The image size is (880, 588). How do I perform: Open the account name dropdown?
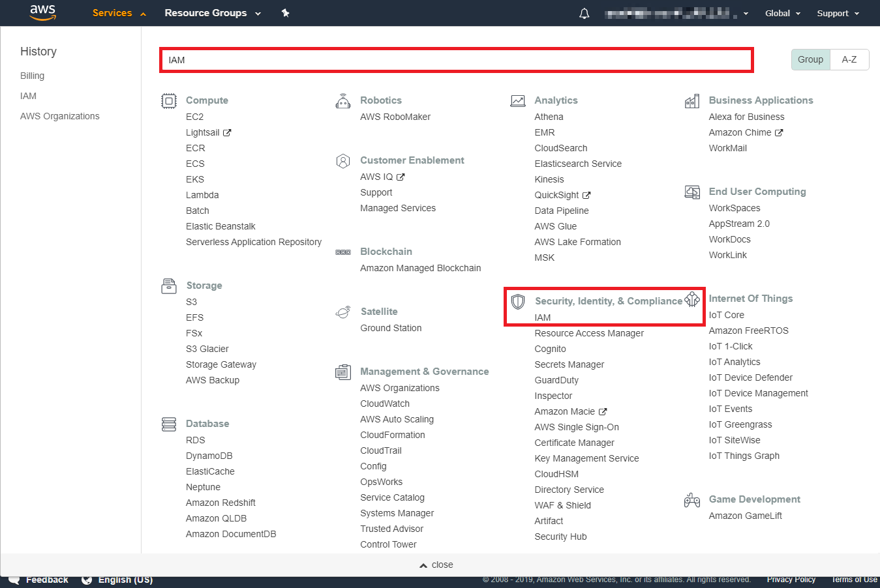click(676, 13)
